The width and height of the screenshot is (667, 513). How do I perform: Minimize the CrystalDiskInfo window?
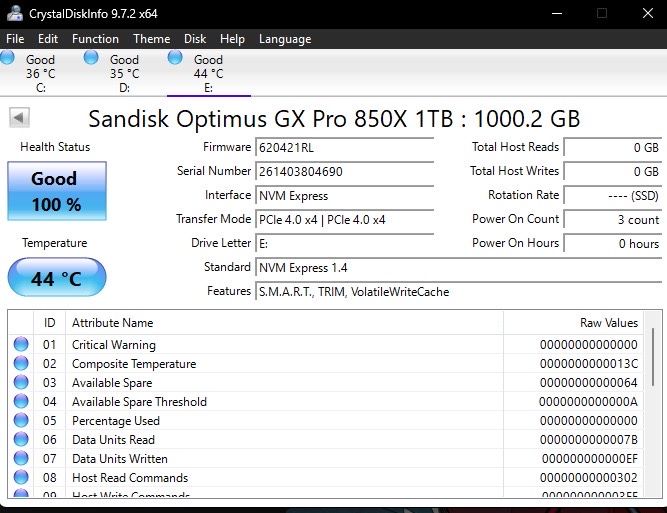(x=557, y=13)
